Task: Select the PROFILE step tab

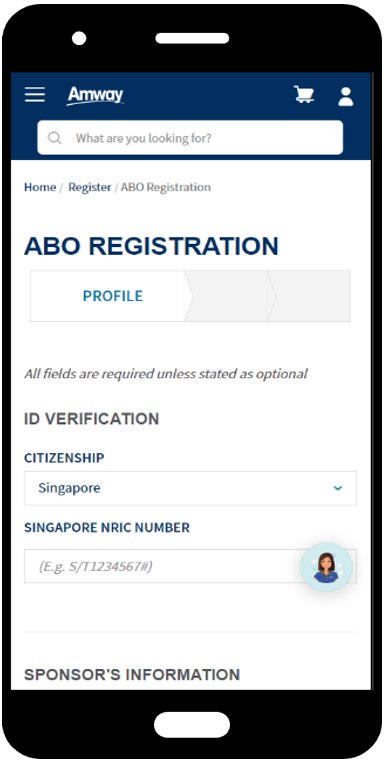Action: [x=111, y=296]
